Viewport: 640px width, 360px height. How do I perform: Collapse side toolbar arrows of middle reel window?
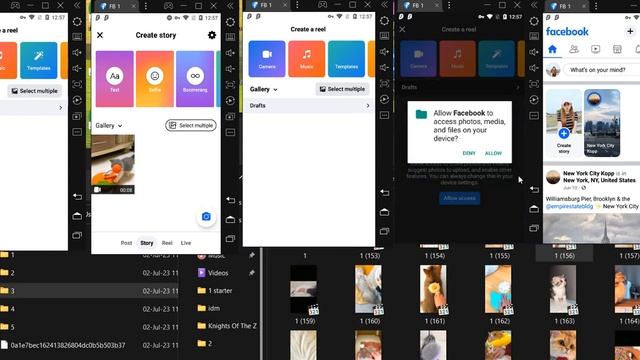coord(384,5)
